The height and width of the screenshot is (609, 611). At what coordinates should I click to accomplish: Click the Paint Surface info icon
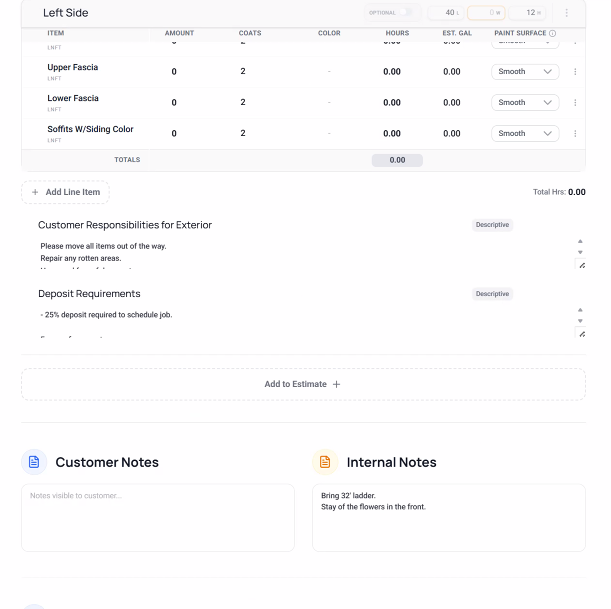(x=552, y=34)
